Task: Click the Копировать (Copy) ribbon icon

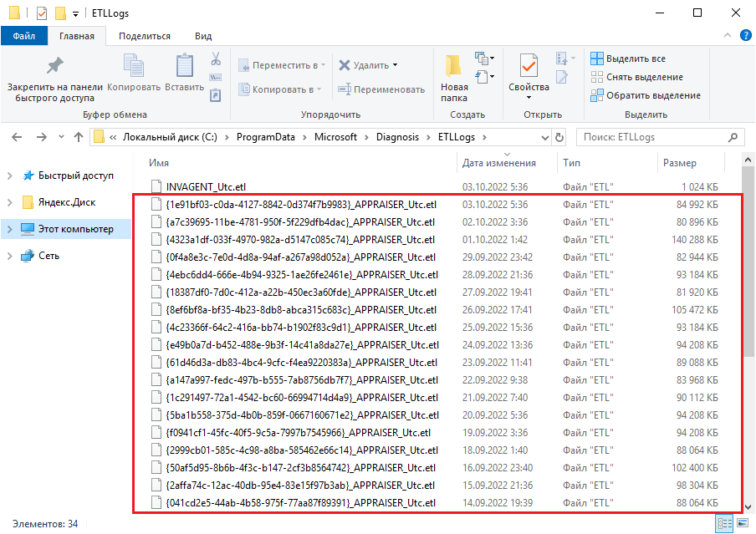Action: coord(134,65)
